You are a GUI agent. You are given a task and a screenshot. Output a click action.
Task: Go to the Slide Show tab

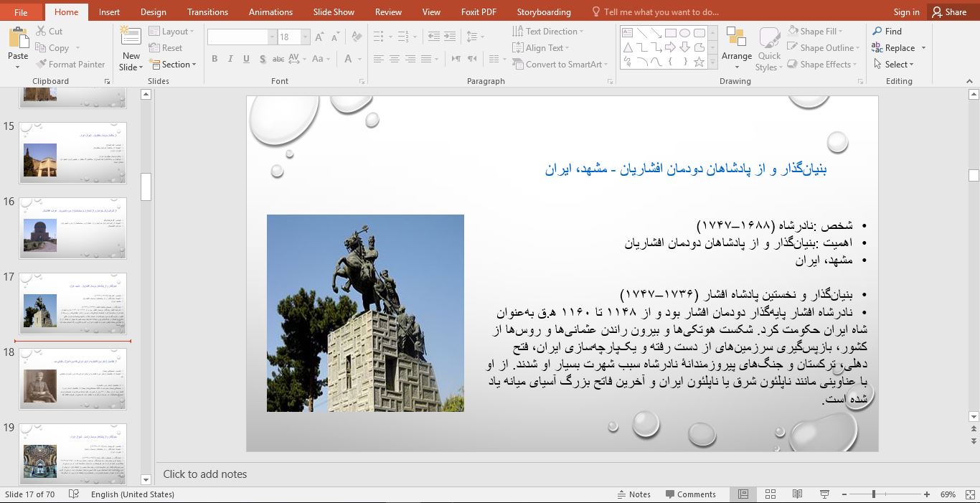pos(334,11)
